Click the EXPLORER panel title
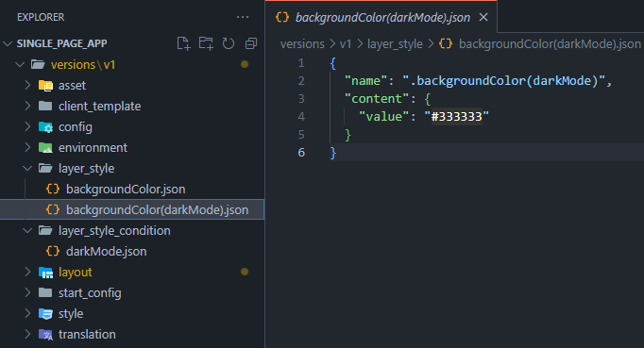The image size is (644, 348). pos(41,17)
